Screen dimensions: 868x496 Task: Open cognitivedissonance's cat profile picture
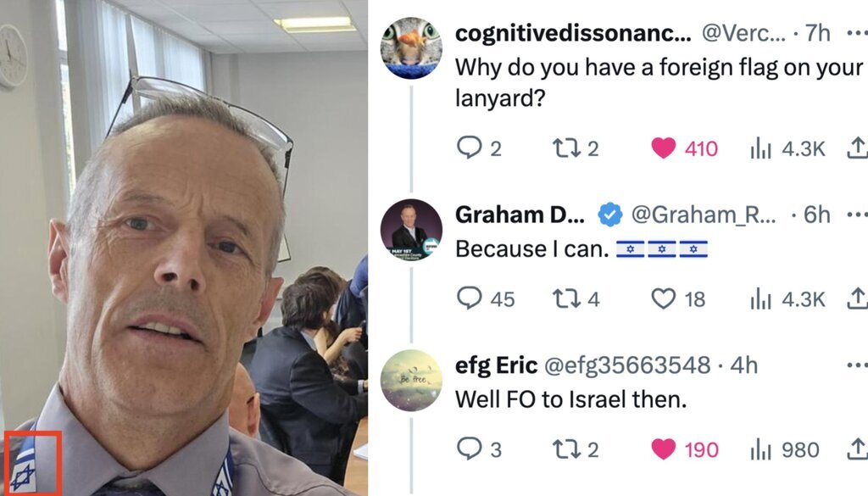click(x=411, y=48)
